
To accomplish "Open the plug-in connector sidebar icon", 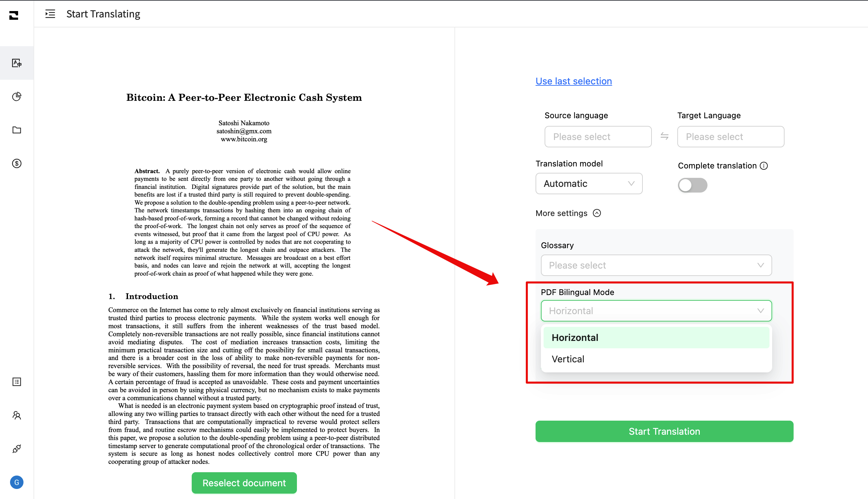I will pyautogui.click(x=16, y=449).
